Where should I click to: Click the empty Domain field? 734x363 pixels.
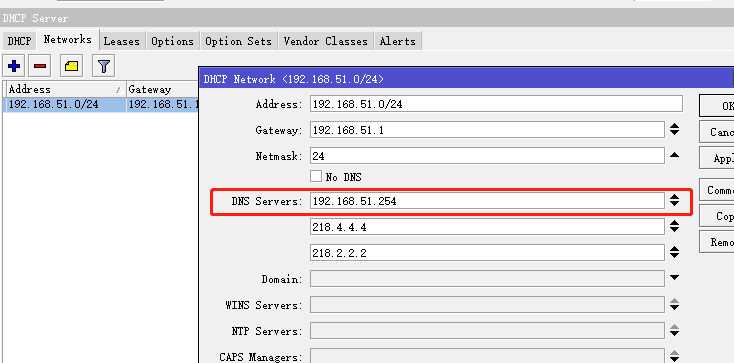click(x=487, y=279)
